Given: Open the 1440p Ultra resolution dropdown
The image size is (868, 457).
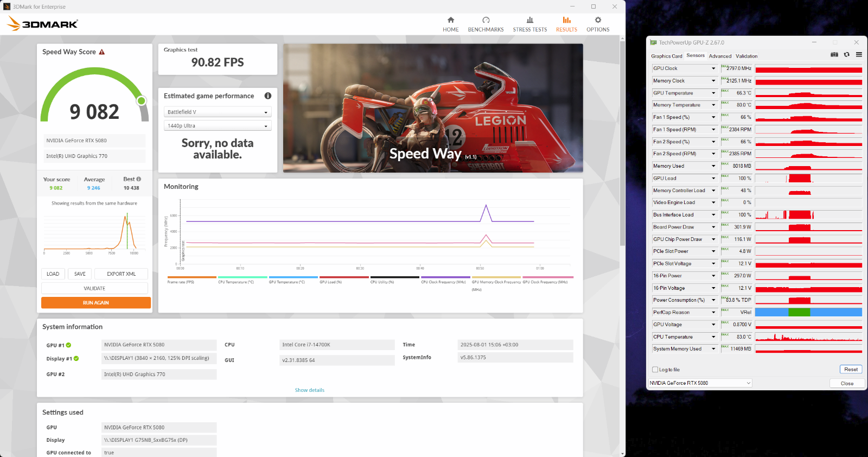Looking at the screenshot, I should (x=218, y=125).
